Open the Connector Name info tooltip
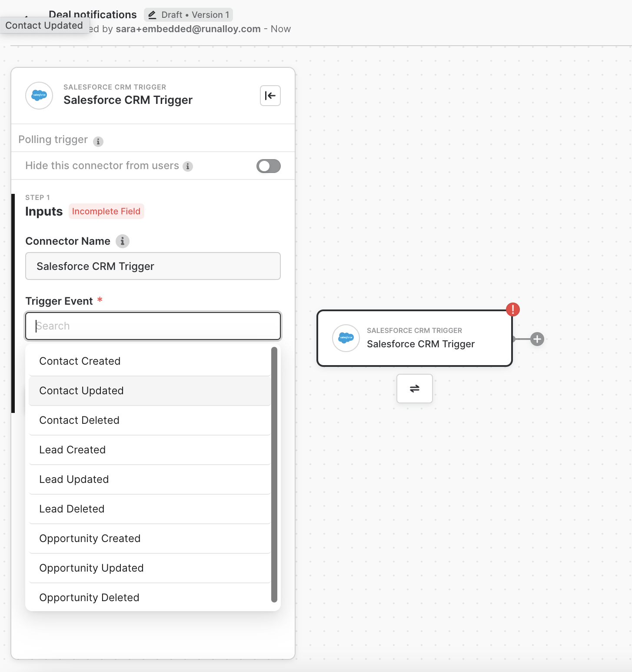The image size is (632, 672). click(123, 241)
